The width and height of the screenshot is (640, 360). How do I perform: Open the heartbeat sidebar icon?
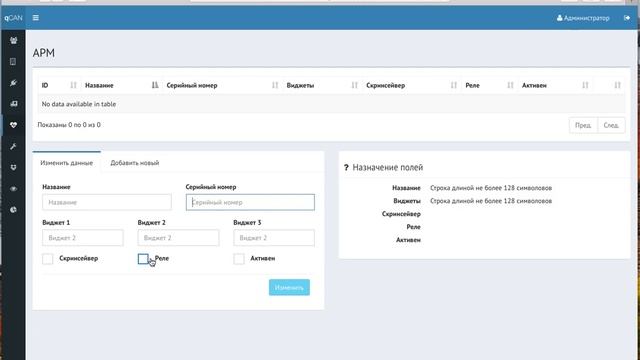[13, 125]
